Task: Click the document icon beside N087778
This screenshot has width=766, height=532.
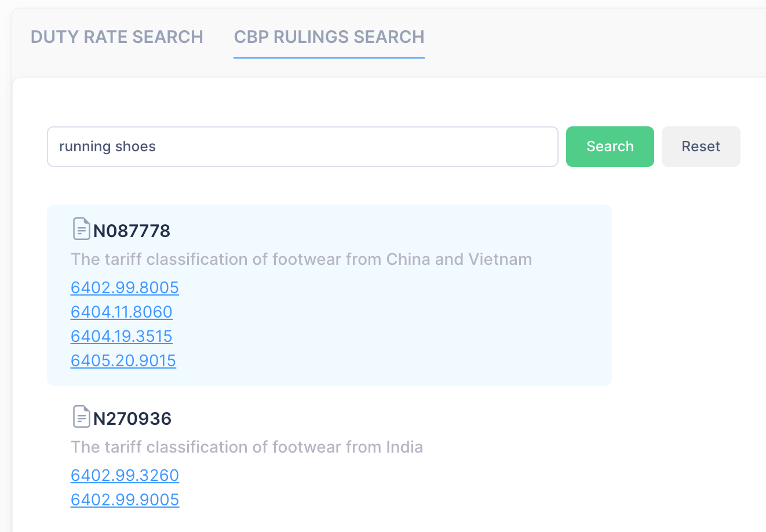Action: click(x=81, y=229)
